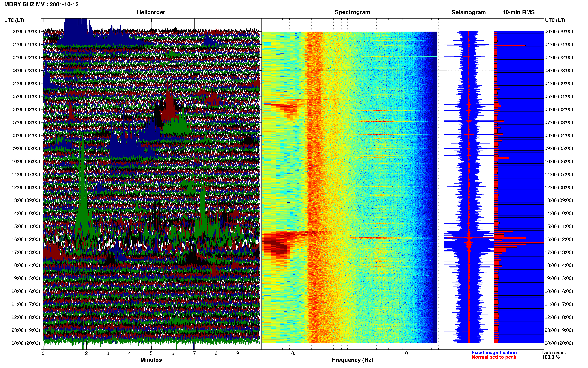Click left time label 10:00 (06:00)
This screenshot has width=588, height=368.
pos(26,161)
